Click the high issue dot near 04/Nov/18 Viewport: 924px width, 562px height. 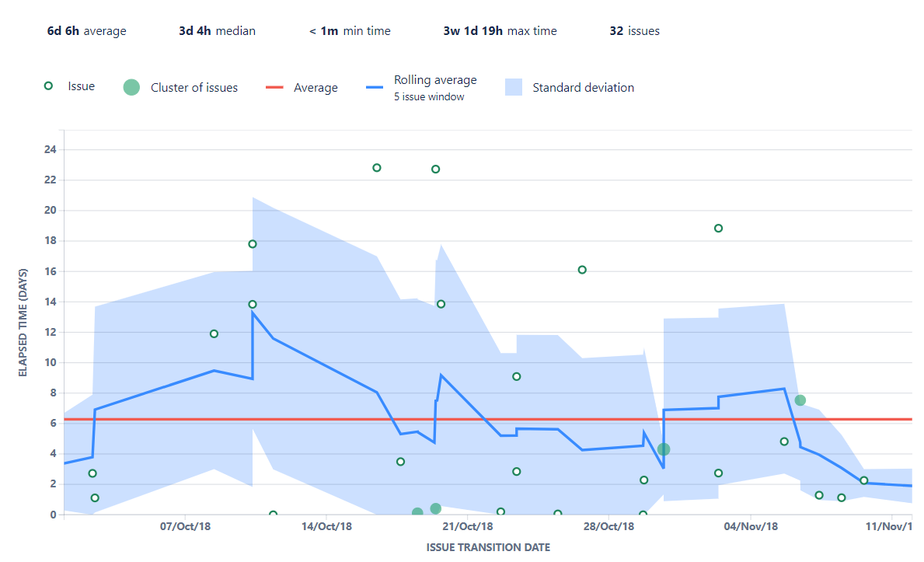(x=718, y=228)
